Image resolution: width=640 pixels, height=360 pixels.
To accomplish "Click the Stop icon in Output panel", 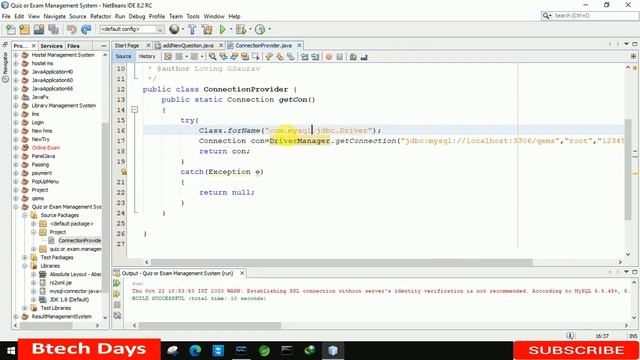I will pyautogui.click(x=117, y=304).
